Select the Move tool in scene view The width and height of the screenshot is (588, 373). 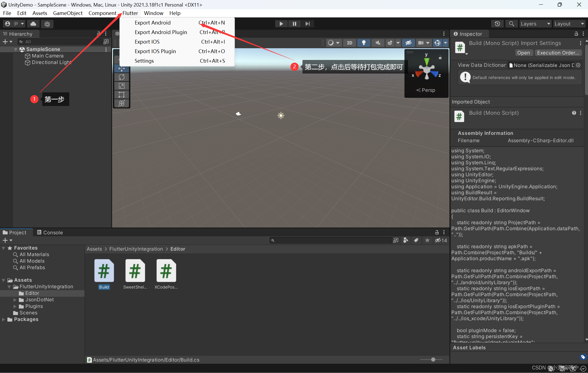click(x=122, y=69)
